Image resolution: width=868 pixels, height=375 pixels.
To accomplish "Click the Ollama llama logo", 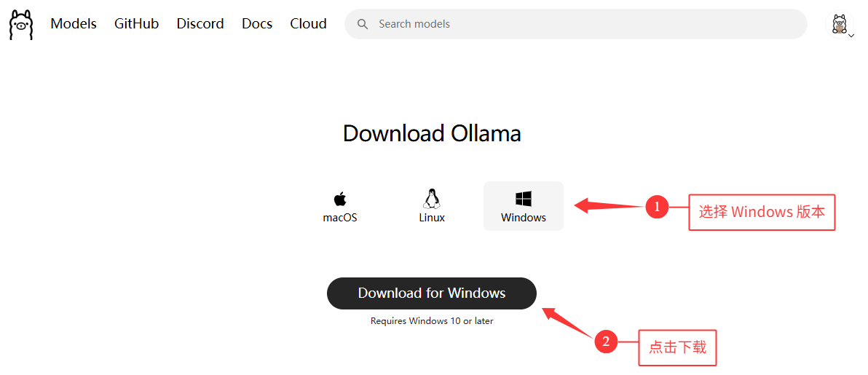I will coord(21,24).
